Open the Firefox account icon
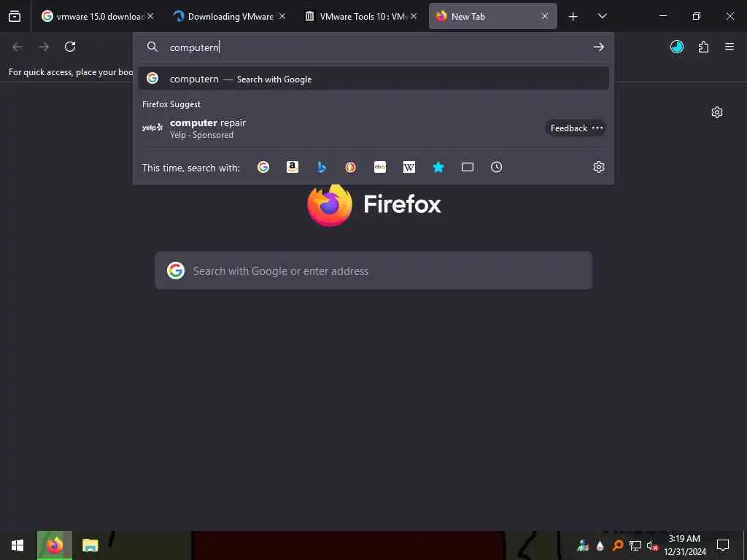747x560 pixels. pyautogui.click(x=677, y=47)
